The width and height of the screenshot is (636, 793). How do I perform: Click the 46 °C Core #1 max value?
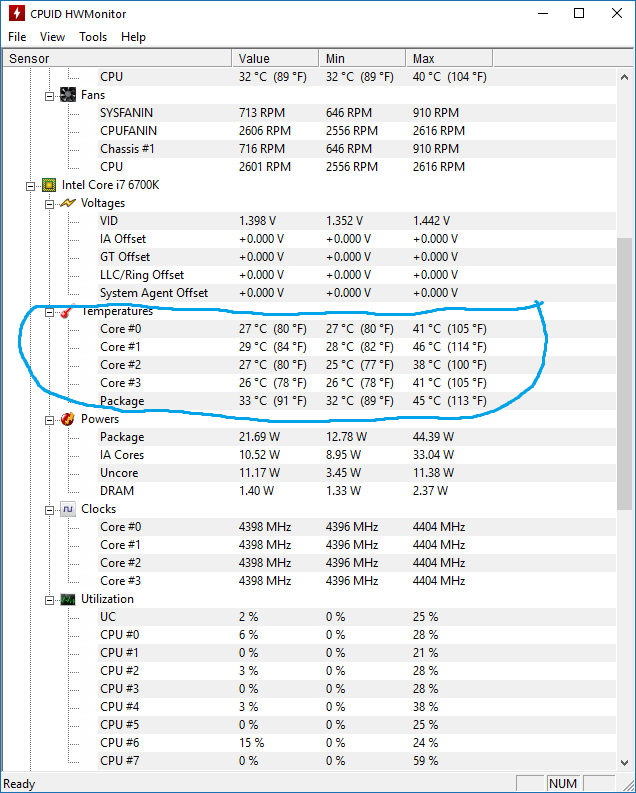coord(449,347)
